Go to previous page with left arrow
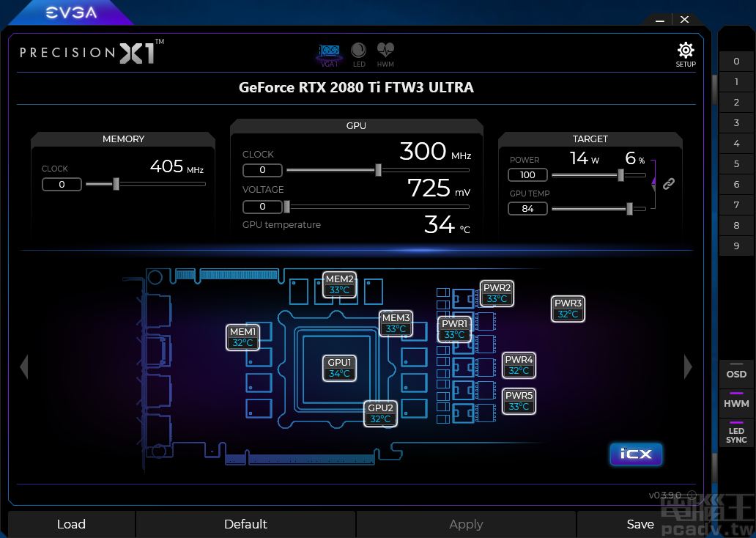The image size is (756, 538). 24,366
